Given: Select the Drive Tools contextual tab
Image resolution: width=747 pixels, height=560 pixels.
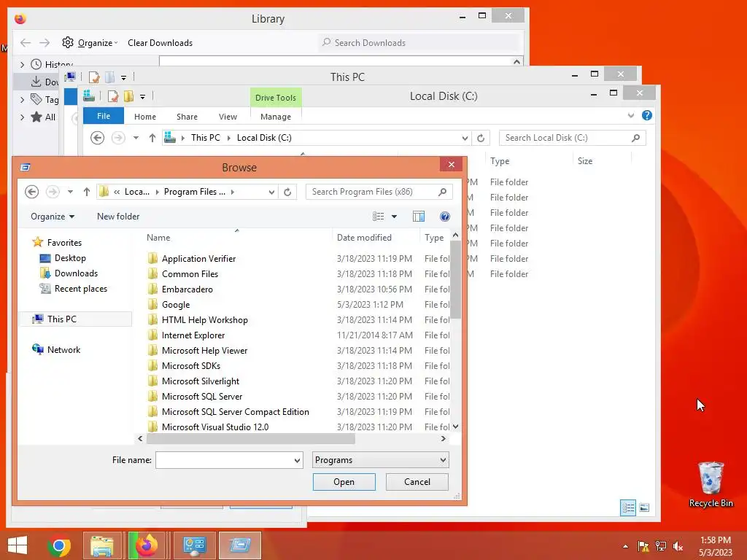Looking at the screenshot, I should pos(275,98).
